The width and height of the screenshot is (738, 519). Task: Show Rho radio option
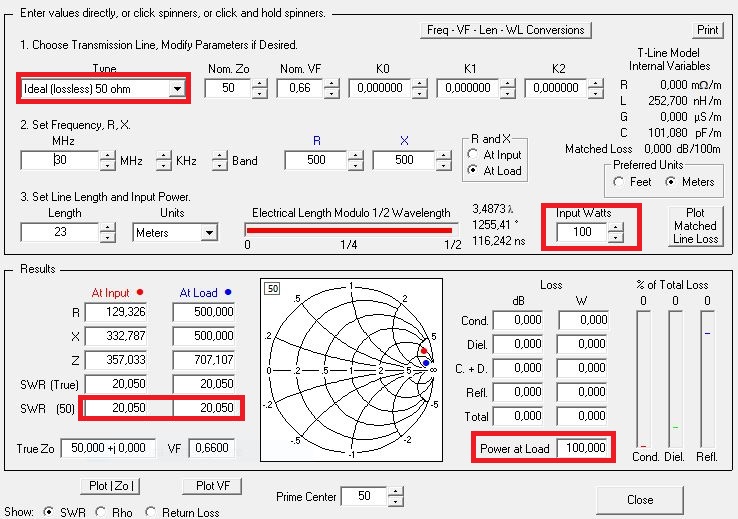[x=100, y=512]
